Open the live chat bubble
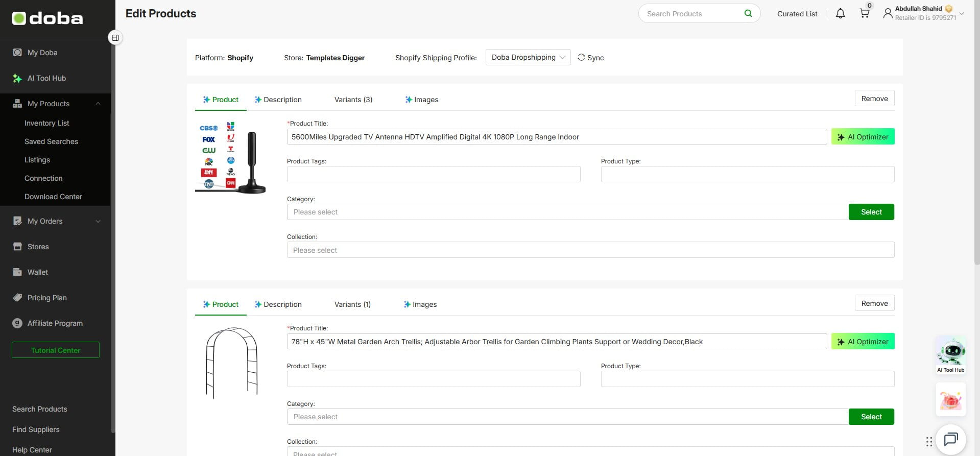Viewport: 980px width, 456px height. coord(950,439)
